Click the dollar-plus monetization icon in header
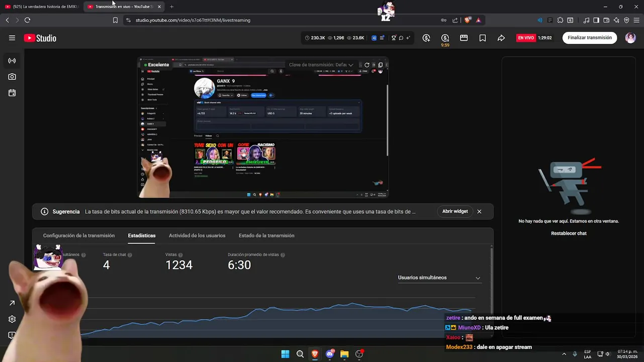This screenshot has height=362, width=644. (x=426, y=38)
